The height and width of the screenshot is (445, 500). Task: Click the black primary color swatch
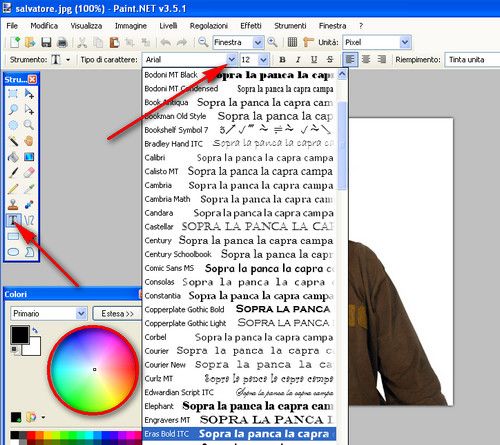coord(19,334)
